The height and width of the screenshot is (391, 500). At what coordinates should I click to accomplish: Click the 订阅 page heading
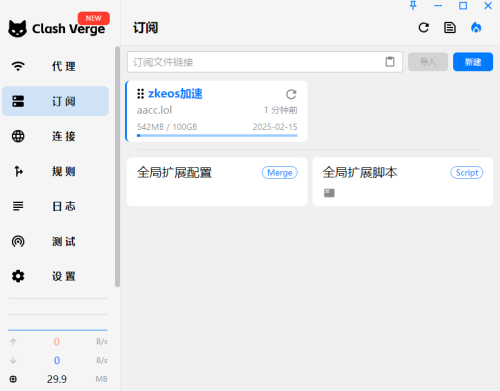coord(146,28)
